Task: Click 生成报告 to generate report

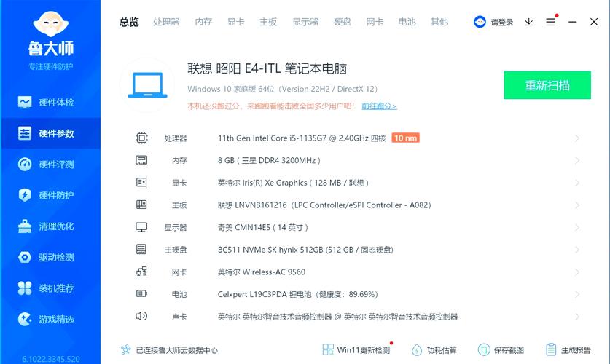Action: coord(568,350)
